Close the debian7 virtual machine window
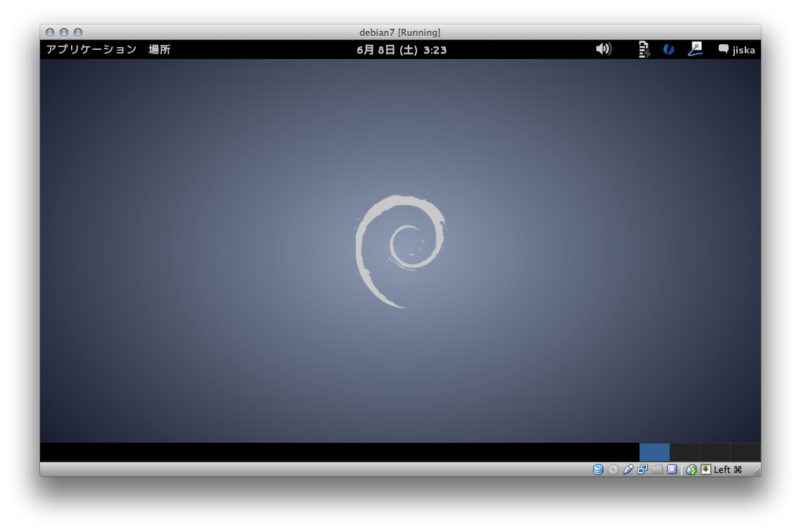 50,32
